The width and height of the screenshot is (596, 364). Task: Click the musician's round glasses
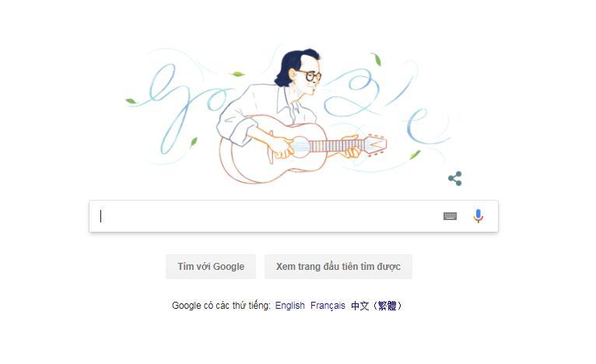(312, 75)
